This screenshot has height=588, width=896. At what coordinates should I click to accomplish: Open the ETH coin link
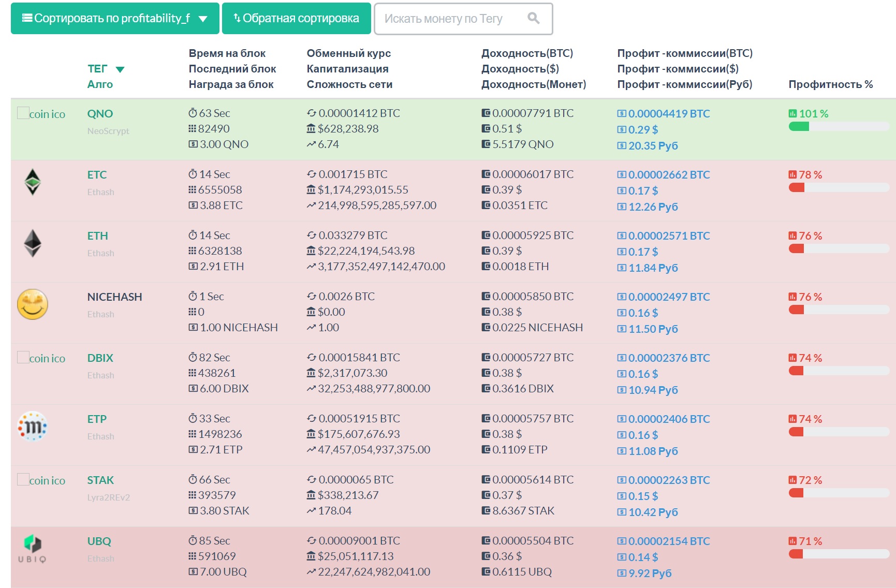[97, 236]
